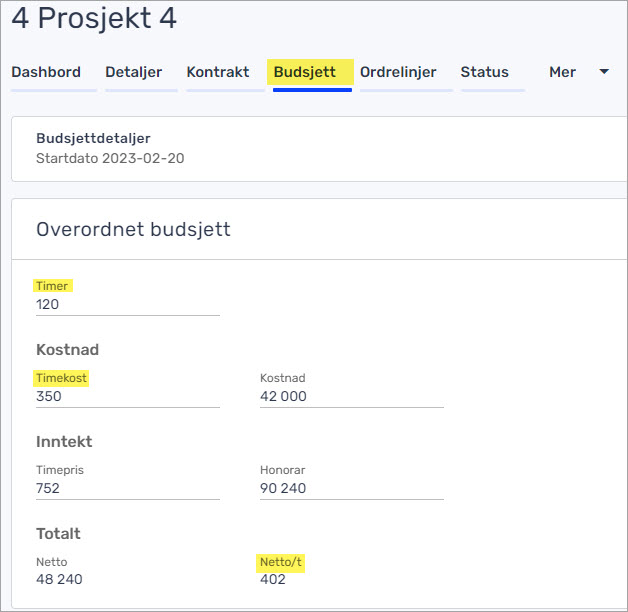The image size is (628, 612).
Task: Click the Overordnet budsjett heading
Action: [x=133, y=230]
